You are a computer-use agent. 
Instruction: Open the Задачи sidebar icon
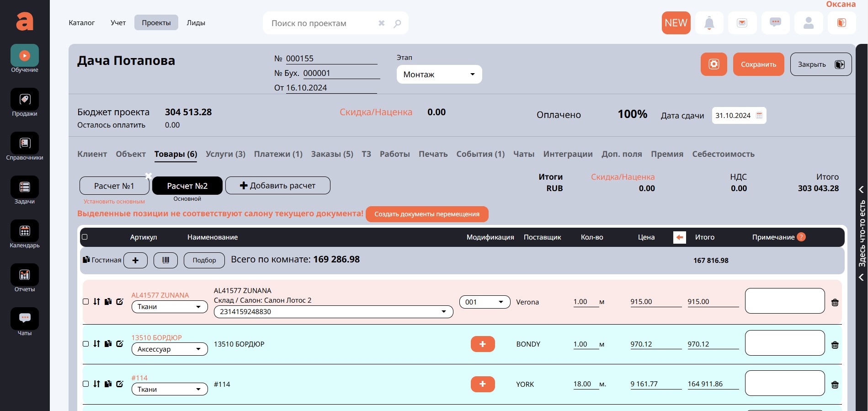(25, 191)
